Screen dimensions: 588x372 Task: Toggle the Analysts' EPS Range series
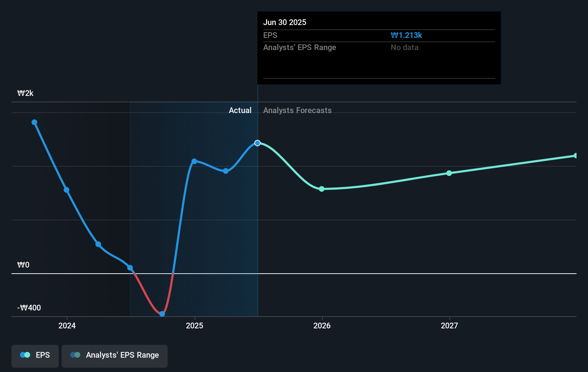(114, 356)
